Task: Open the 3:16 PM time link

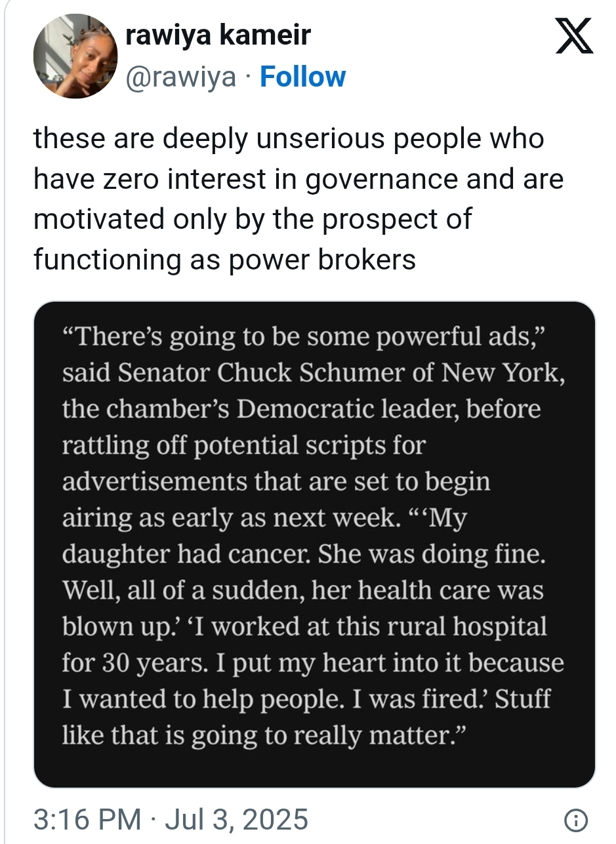Action: point(87,820)
